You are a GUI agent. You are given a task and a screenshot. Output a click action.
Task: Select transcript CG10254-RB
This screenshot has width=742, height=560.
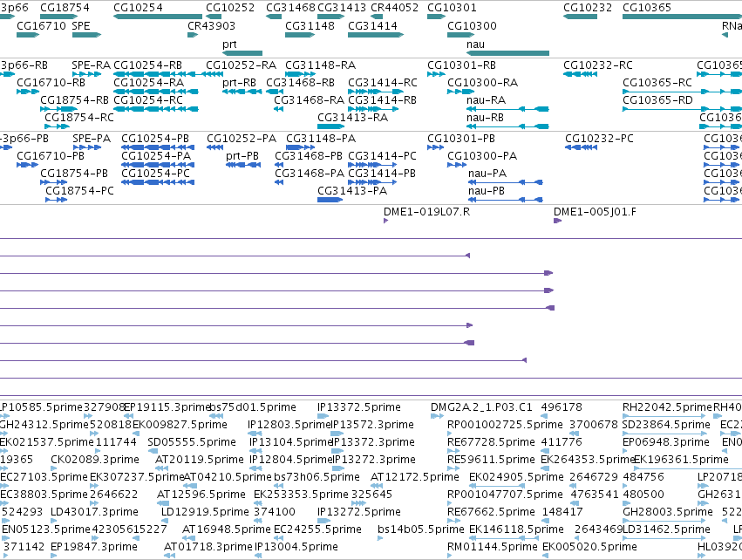click(x=147, y=65)
